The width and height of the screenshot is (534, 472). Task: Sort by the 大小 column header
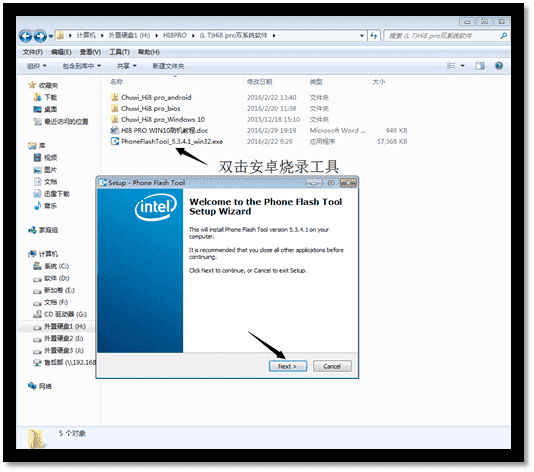click(x=379, y=82)
